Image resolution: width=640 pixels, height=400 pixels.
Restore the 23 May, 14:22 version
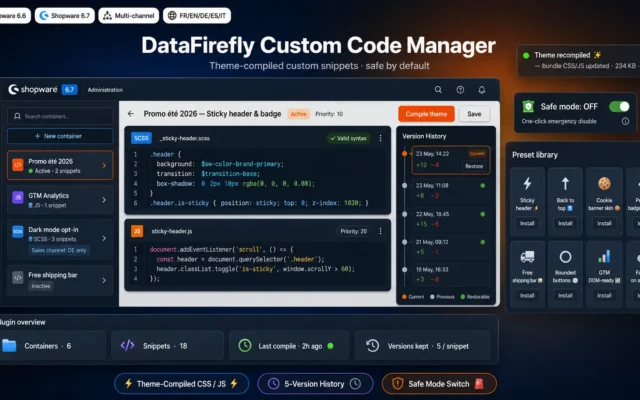(x=474, y=166)
